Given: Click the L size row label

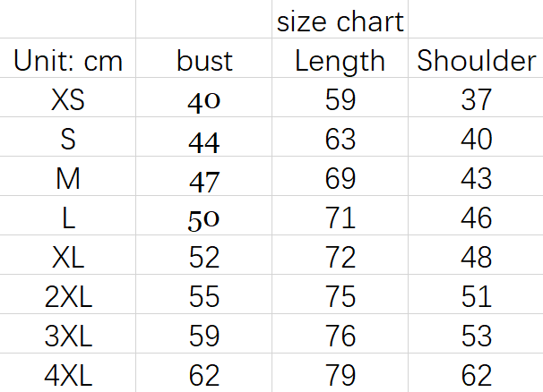Looking at the screenshot, I should point(68,217).
